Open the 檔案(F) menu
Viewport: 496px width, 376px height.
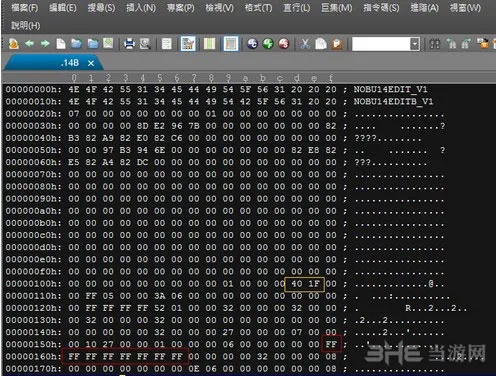pyautogui.click(x=24, y=8)
